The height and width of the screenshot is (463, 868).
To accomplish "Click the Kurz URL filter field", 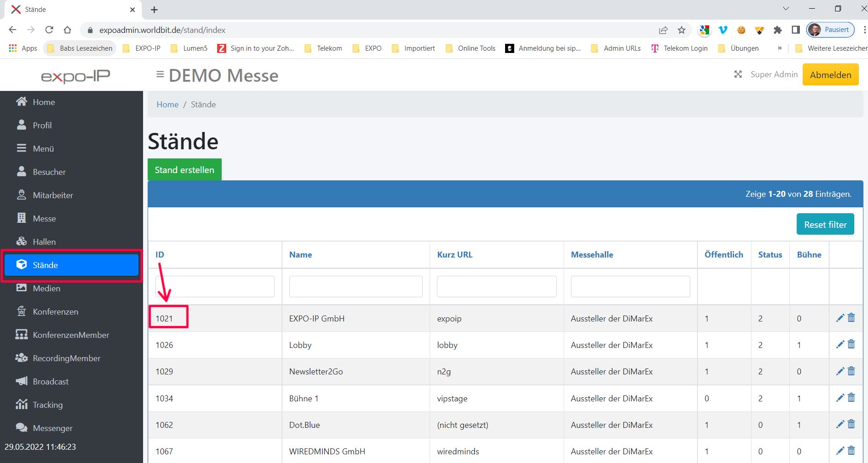I will 496,287.
